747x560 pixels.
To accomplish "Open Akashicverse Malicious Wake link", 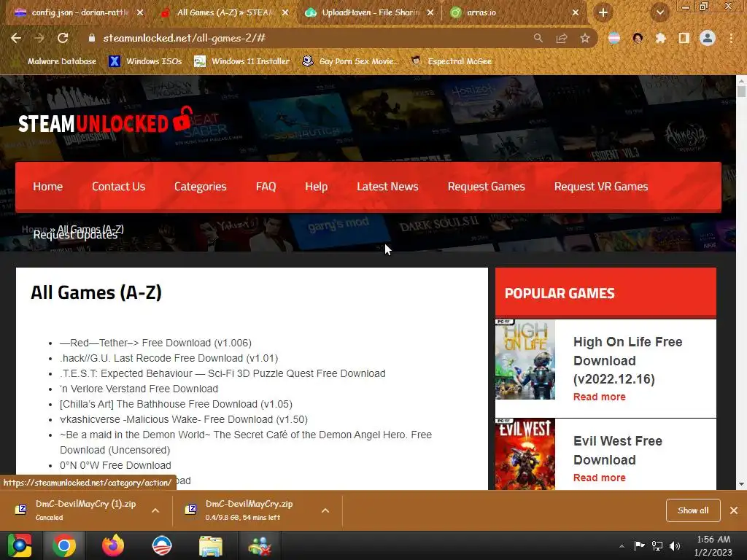I will [x=183, y=419].
